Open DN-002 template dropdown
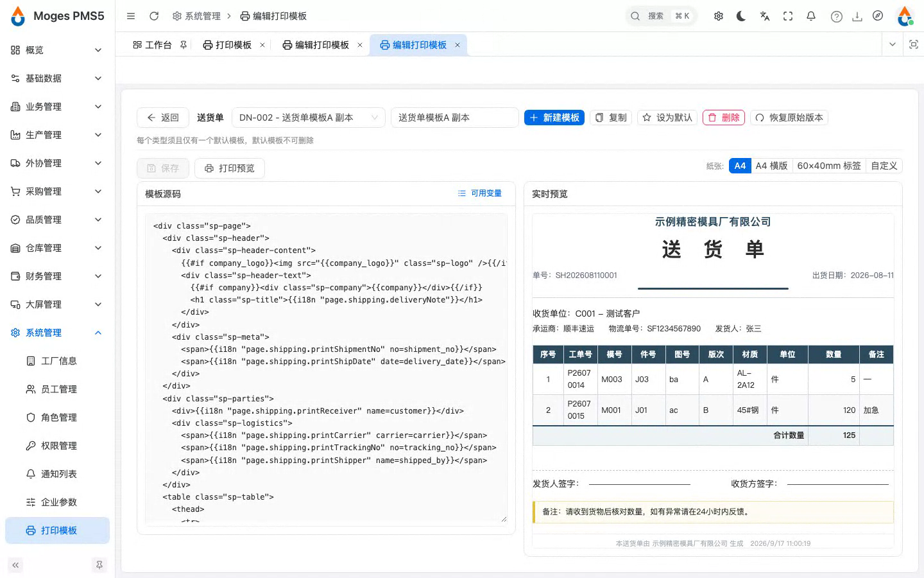The image size is (924, 578). pyautogui.click(x=308, y=118)
